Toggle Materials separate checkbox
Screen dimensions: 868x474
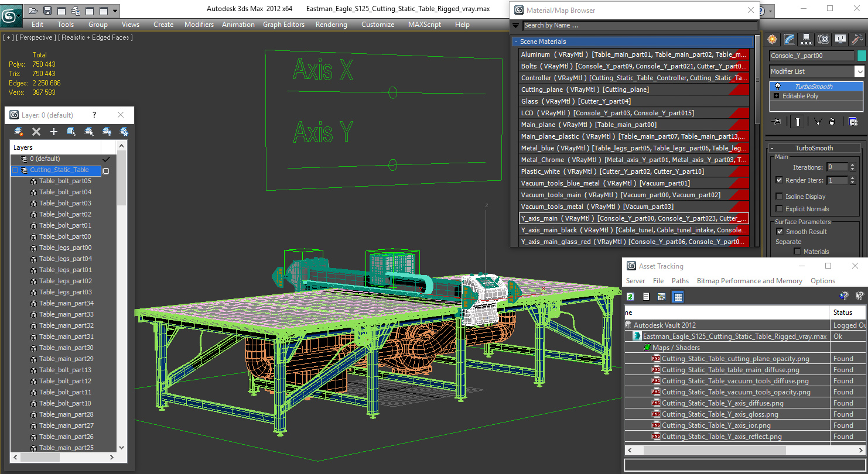pyautogui.click(x=797, y=252)
